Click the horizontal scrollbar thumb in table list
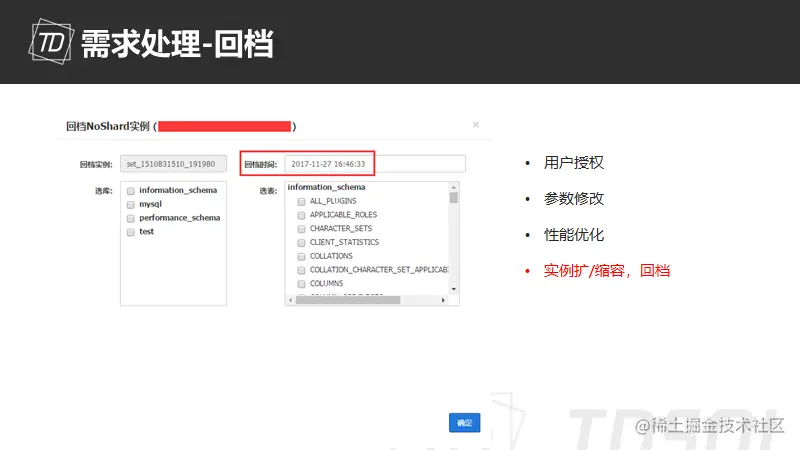Image resolution: width=800 pixels, height=450 pixels. coord(348,300)
